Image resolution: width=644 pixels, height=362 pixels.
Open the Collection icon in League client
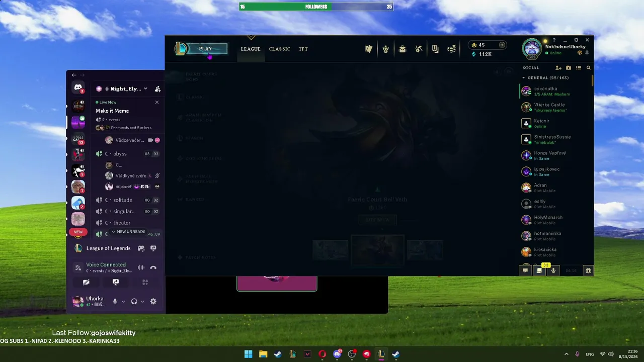369,49
